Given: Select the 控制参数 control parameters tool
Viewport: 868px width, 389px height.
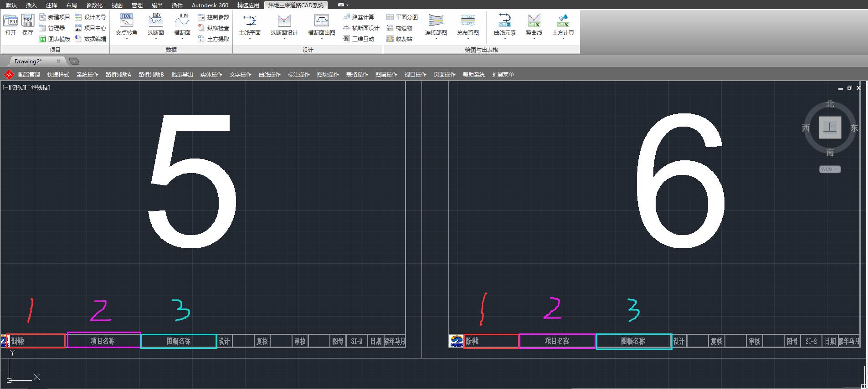Looking at the screenshot, I should coord(214,17).
